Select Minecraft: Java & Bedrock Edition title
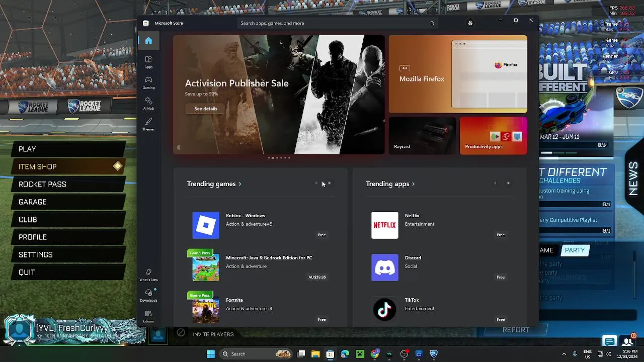Viewport: 644px width, 362px height. (269, 258)
